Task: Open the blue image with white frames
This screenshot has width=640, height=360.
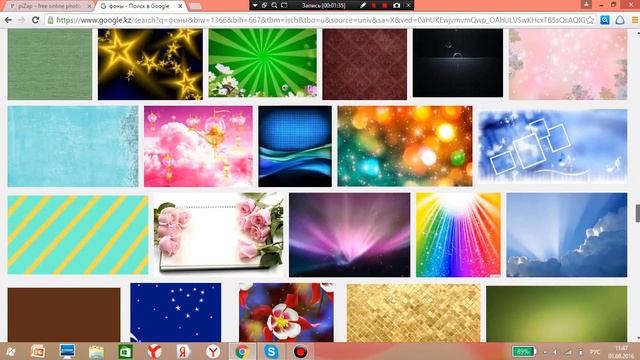Action: 553,145
